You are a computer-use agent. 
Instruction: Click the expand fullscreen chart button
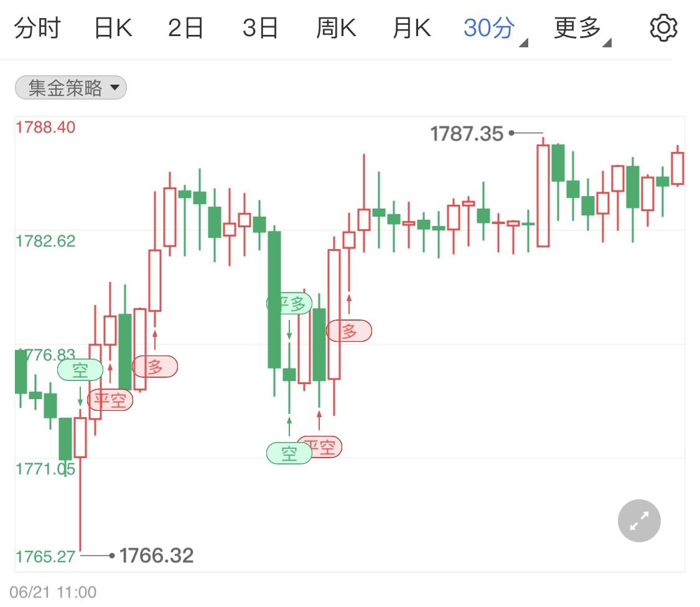point(639,521)
